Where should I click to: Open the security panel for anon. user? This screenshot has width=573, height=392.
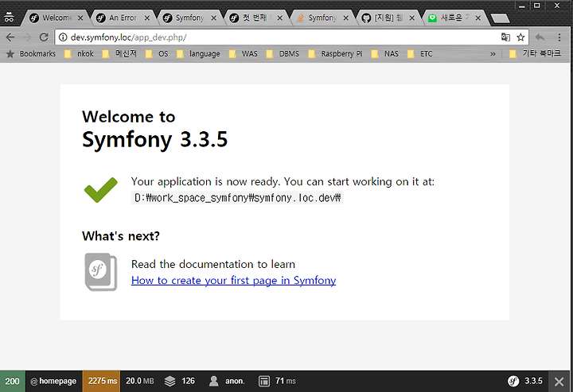pyautogui.click(x=227, y=381)
